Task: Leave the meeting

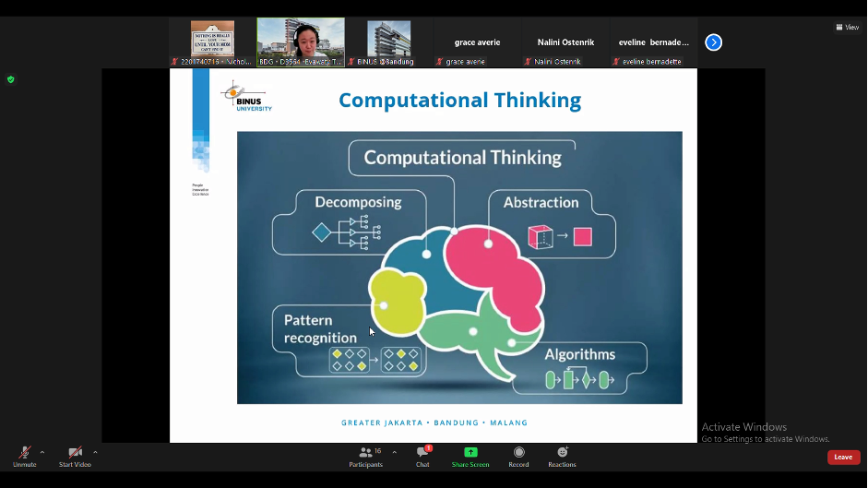Action: [843, 457]
